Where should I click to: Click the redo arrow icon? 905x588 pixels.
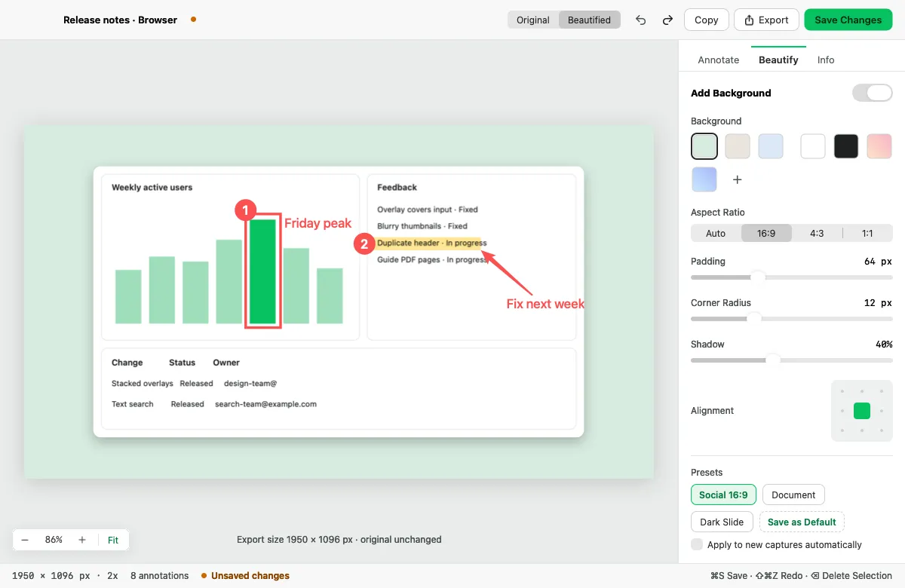click(x=667, y=20)
